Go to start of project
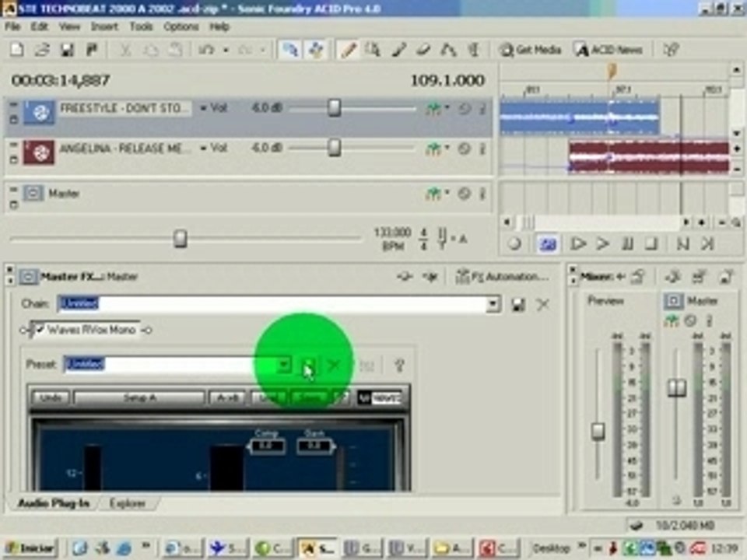 tap(683, 243)
